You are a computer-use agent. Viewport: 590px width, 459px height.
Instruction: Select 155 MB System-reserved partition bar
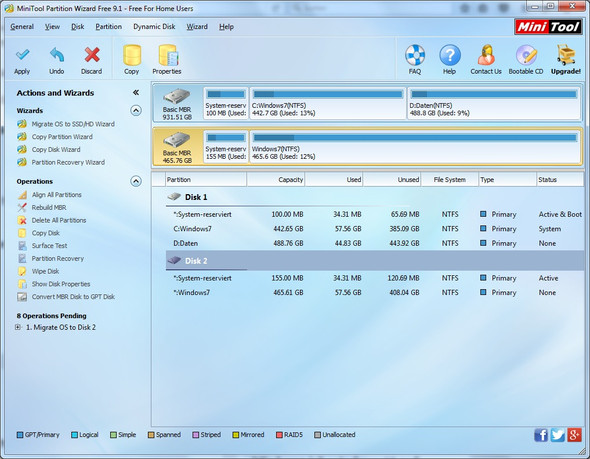[226, 147]
